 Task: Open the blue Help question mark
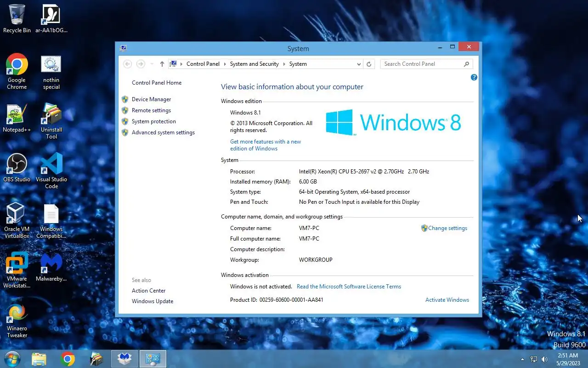(x=474, y=77)
